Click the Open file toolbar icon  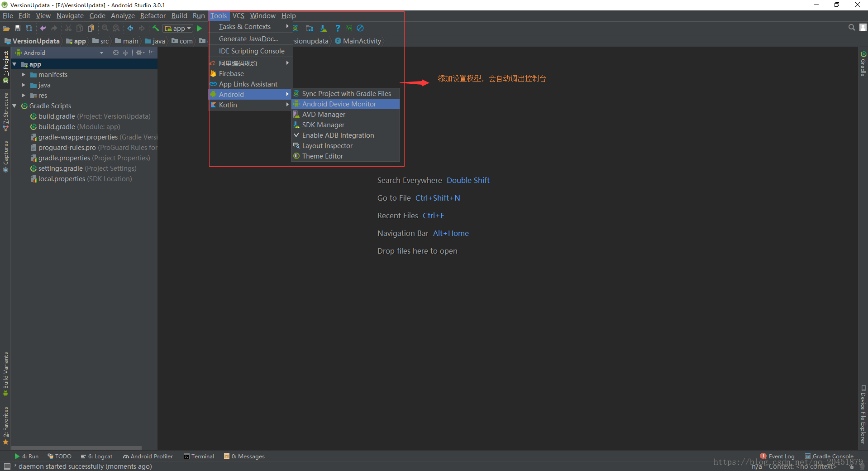click(6, 28)
